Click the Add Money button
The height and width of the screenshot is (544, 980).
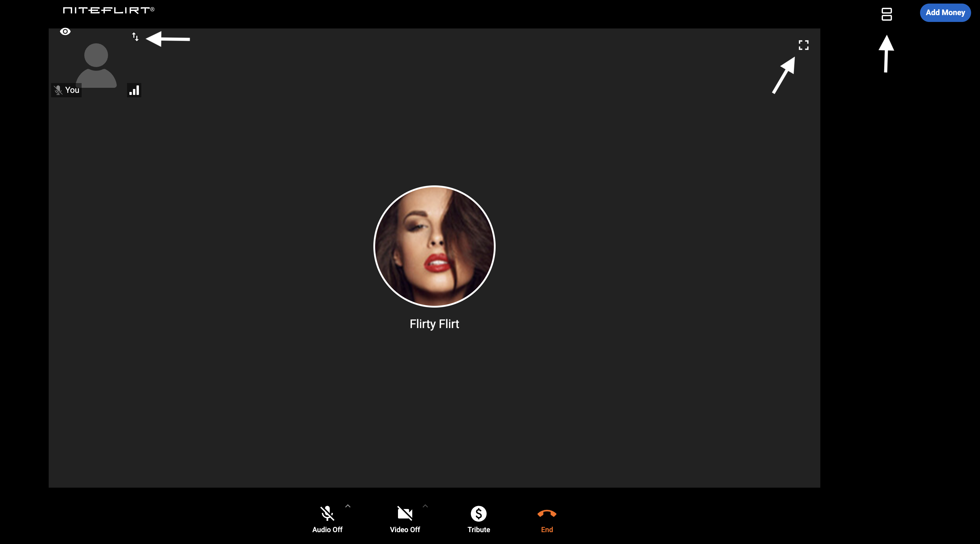click(945, 12)
